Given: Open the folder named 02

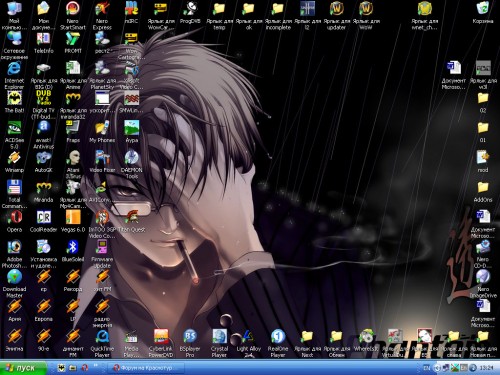Looking at the screenshot, I should click(483, 99).
